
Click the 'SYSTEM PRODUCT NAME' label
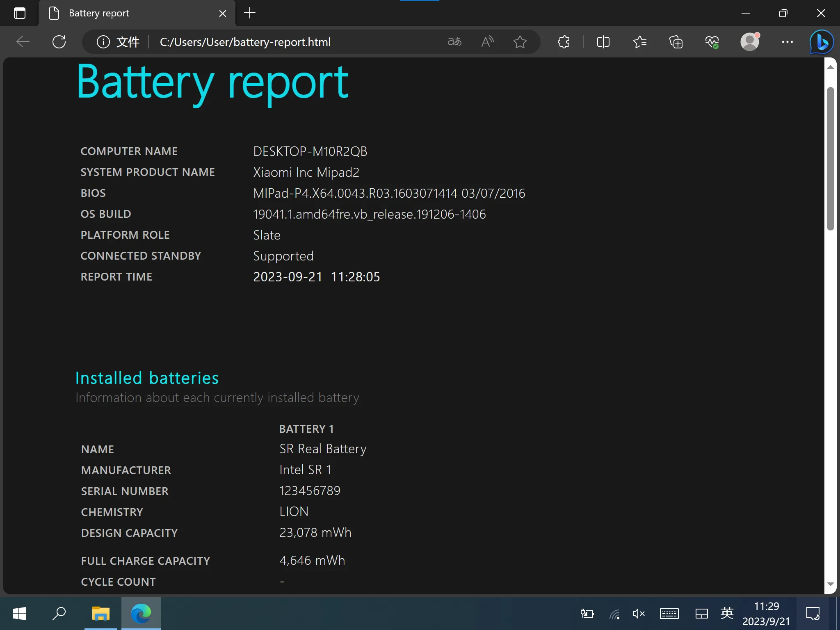(x=148, y=172)
